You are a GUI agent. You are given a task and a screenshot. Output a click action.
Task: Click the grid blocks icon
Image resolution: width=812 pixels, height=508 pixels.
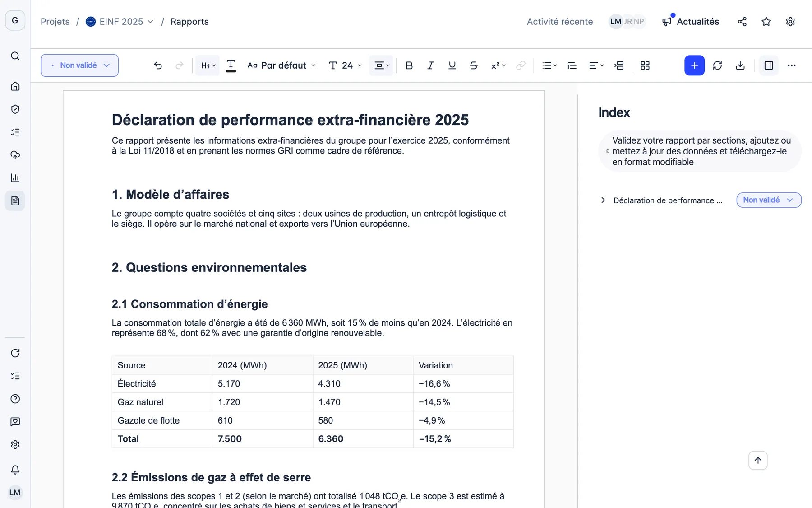(x=645, y=65)
